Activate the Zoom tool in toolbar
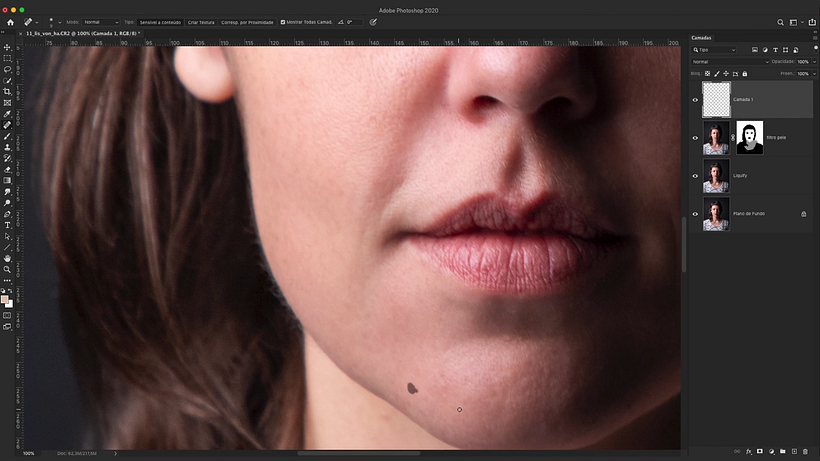The width and height of the screenshot is (820, 461). pyautogui.click(x=7, y=269)
